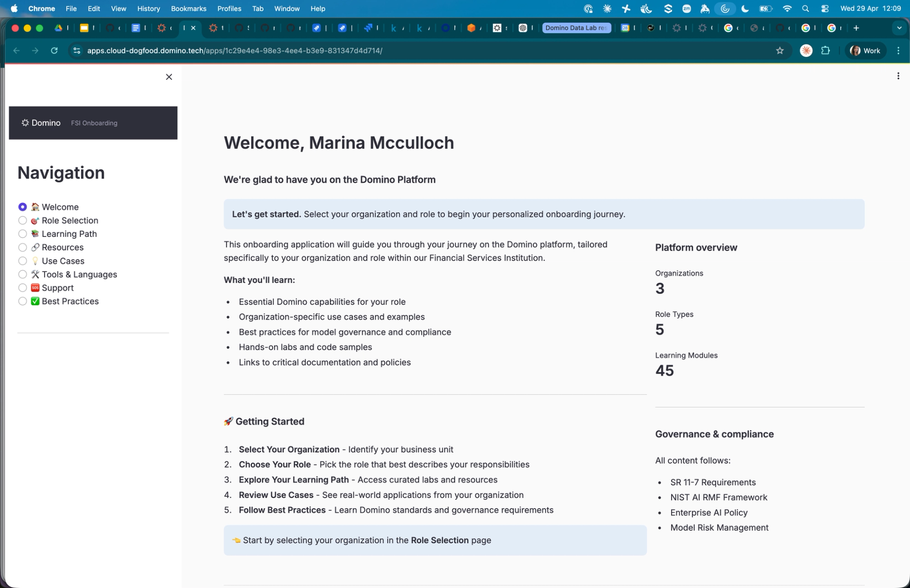
Task: Select the Resources radio option
Action: (22, 247)
